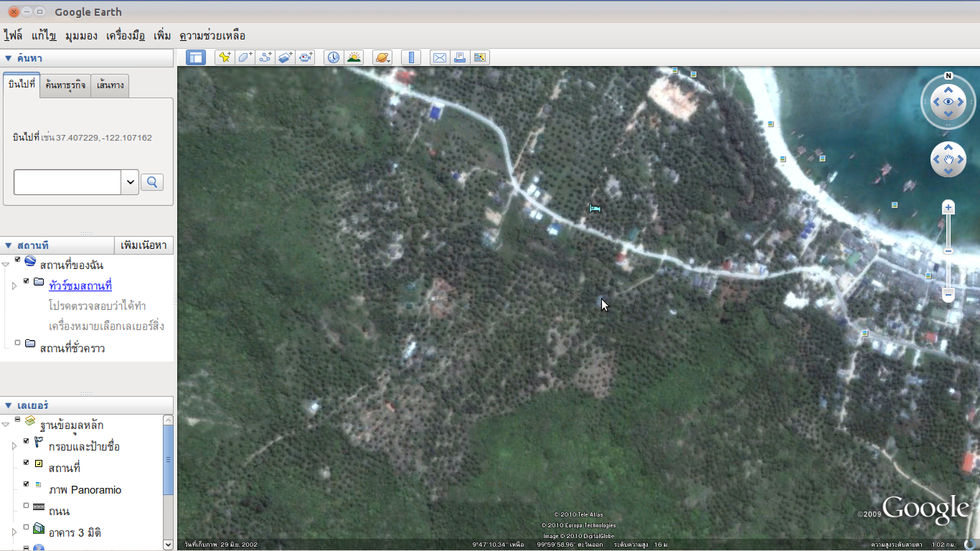
Task: Enable the ถนน roads layer
Action: click(x=27, y=506)
